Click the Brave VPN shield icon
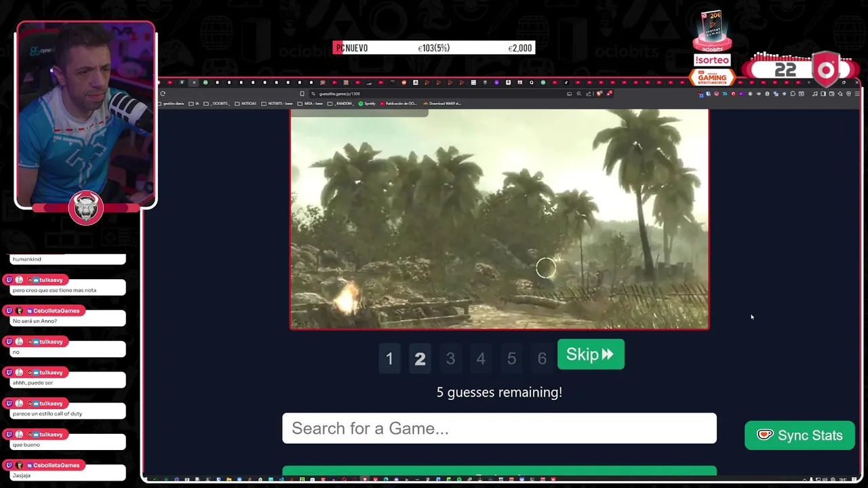Screen dimensions: 868x488 pyautogui.click(x=849, y=94)
